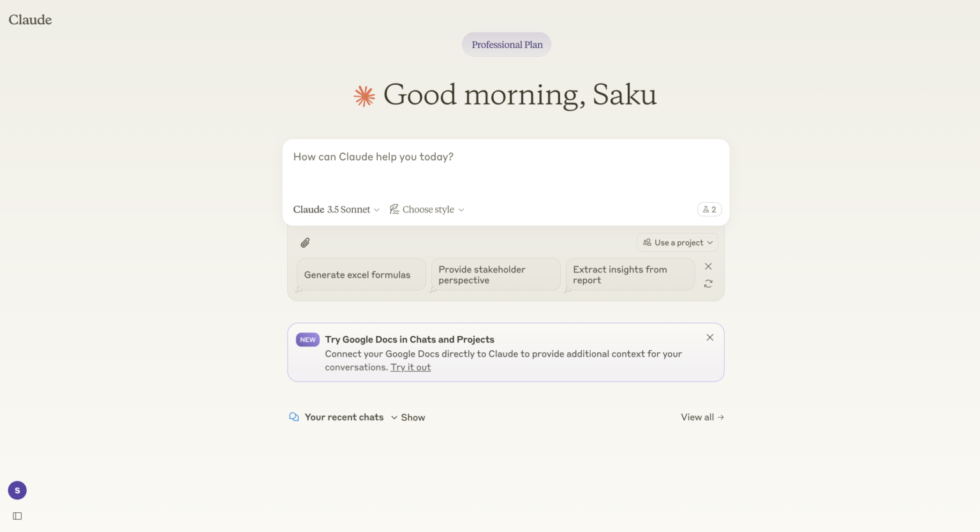Show the recent chats list
980x532 pixels.
coord(408,417)
